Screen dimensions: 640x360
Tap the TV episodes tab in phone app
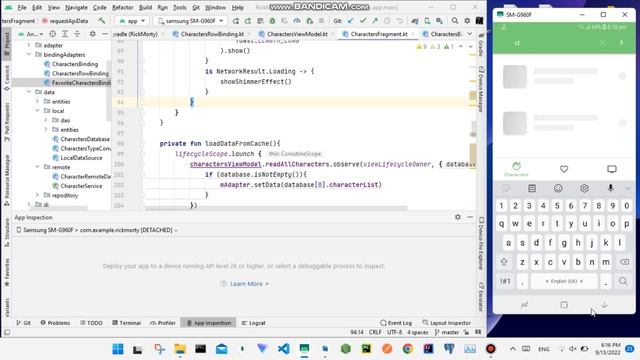click(611, 169)
